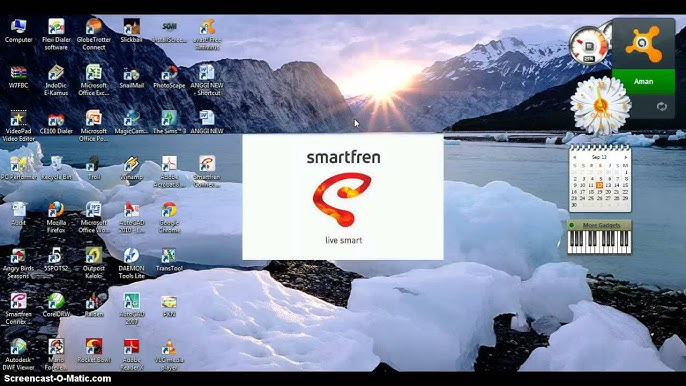This screenshot has height=386, width=686.
Task: Refresh the avast gadget status
Action: point(662,106)
